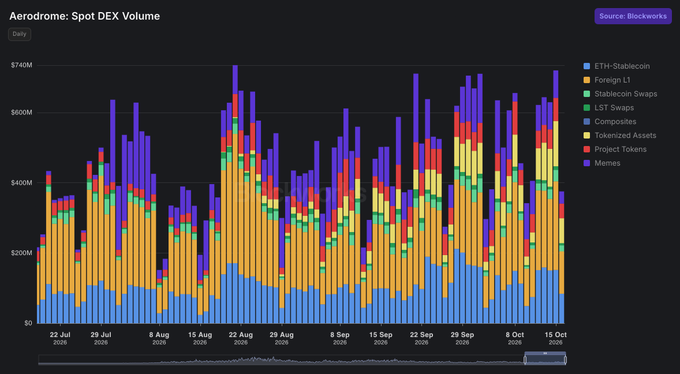Image resolution: width=680 pixels, height=374 pixels.
Task: Click the tallest bar reaching $740M
Action: [235, 194]
